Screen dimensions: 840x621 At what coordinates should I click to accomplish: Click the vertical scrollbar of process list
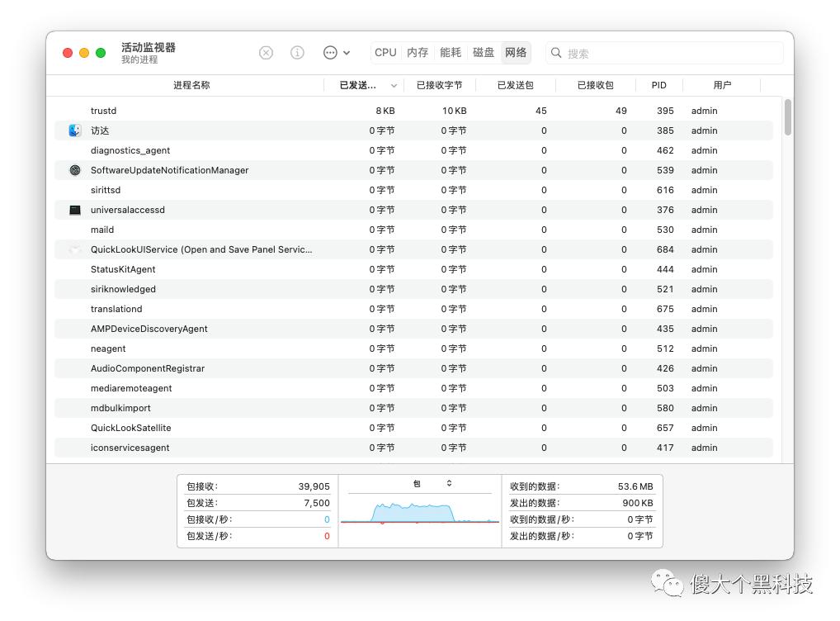[787, 117]
